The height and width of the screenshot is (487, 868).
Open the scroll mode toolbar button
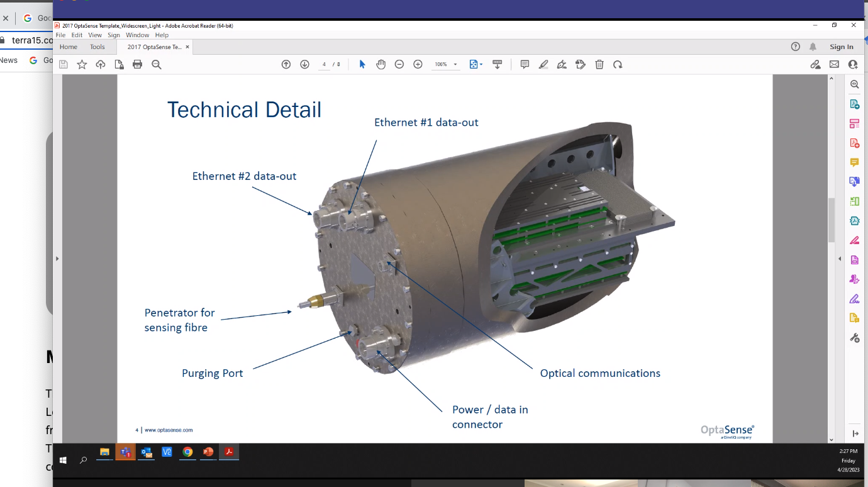point(497,64)
